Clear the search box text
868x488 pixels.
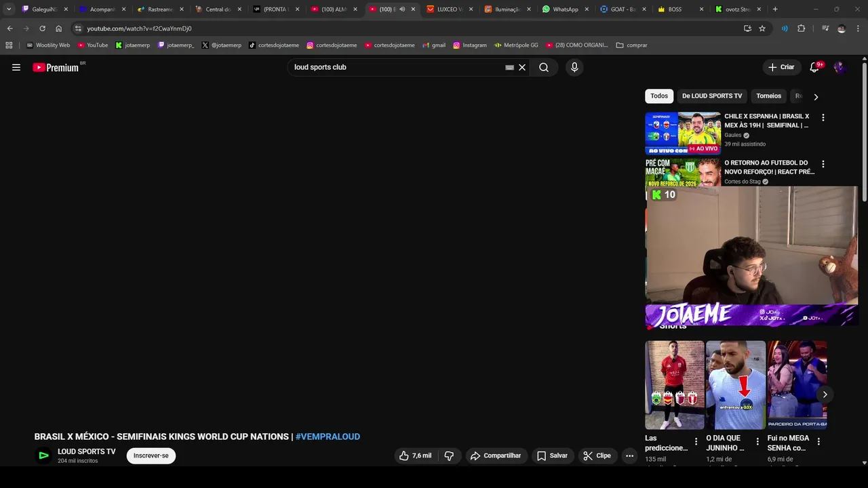pyautogui.click(x=522, y=67)
